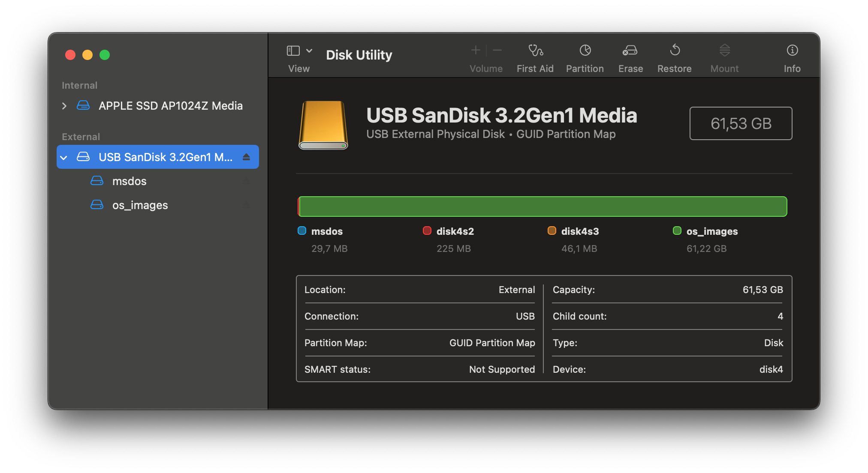Eject the msdos volume

click(246, 181)
